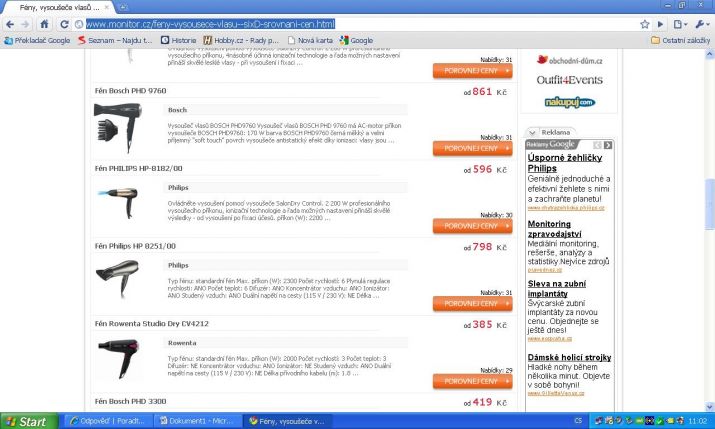The image size is (715, 429).
Task: Click Bosch PHD 9760 hair dryer thumbnail
Action: pos(118,128)
